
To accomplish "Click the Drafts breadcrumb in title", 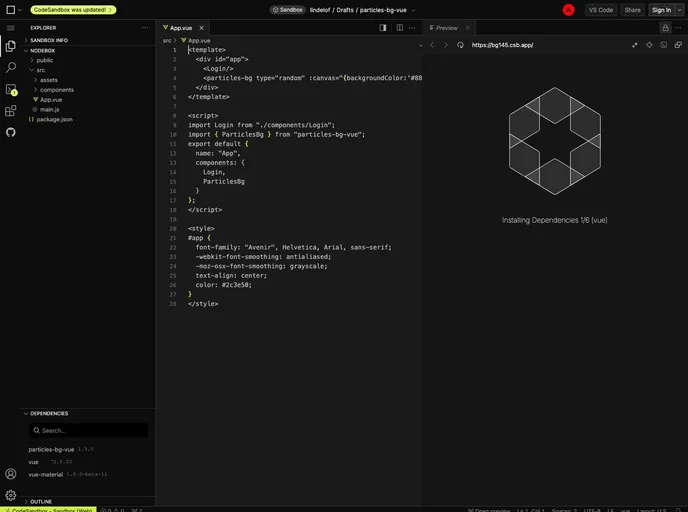I will tap(344, 10).
